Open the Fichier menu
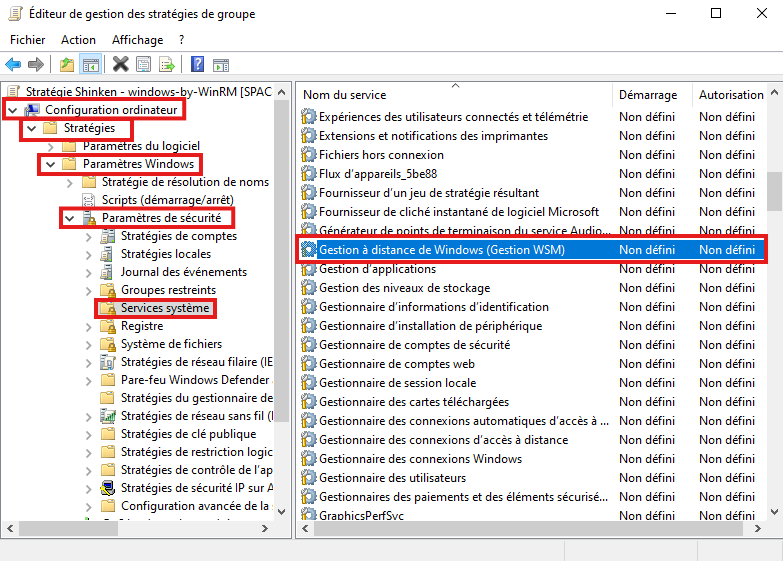Viewport: 783px width, 561px height. point(28,40)
